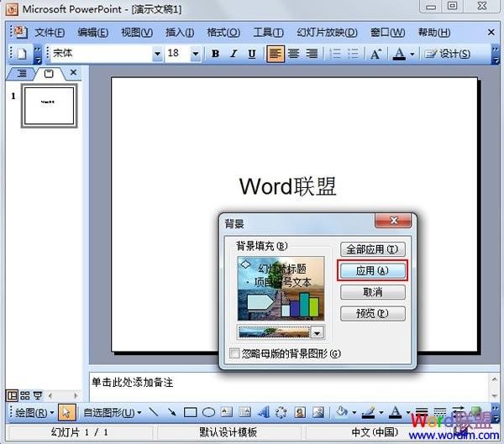Click the Word联盟 title text on slide

tap(287, 186)
